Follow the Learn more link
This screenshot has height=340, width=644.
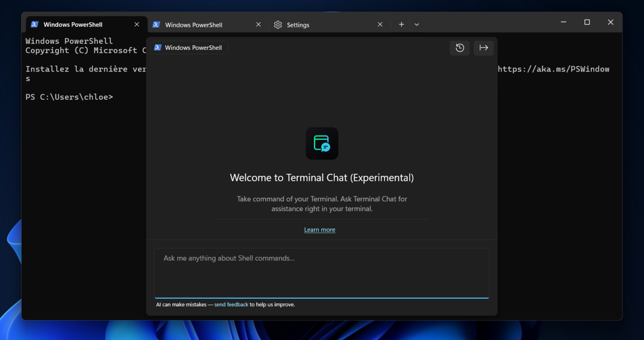click(x=320, y=230)
